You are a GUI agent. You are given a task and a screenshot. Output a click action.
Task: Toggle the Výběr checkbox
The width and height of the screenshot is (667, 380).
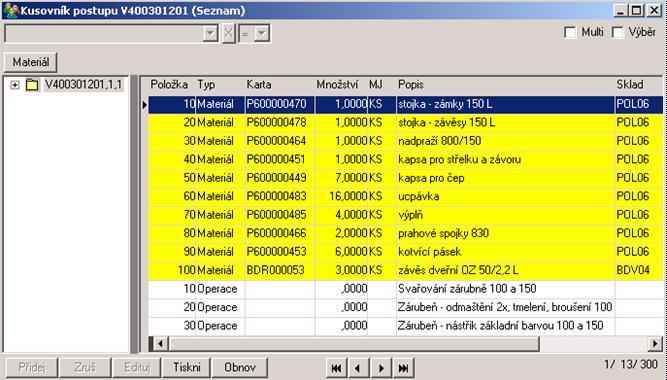618,32
